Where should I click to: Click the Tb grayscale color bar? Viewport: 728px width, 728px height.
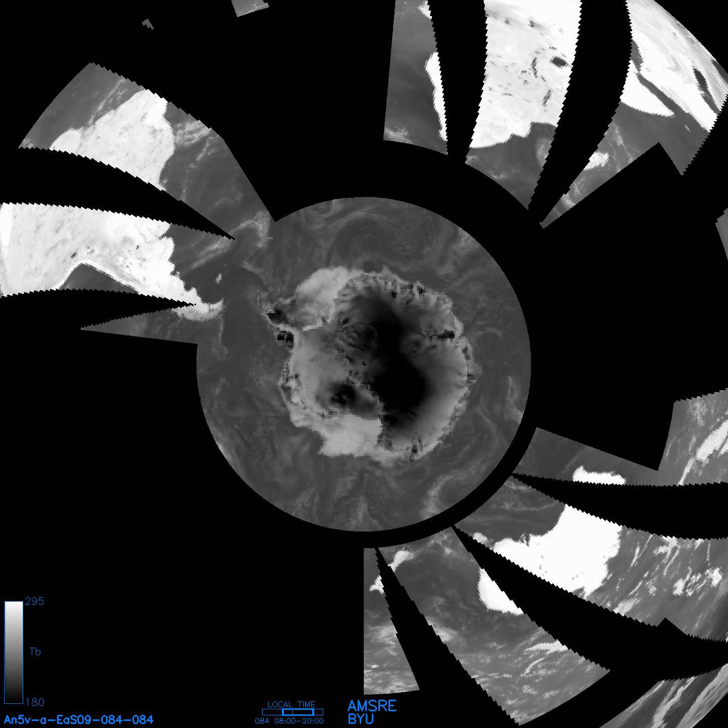point(14,652)
